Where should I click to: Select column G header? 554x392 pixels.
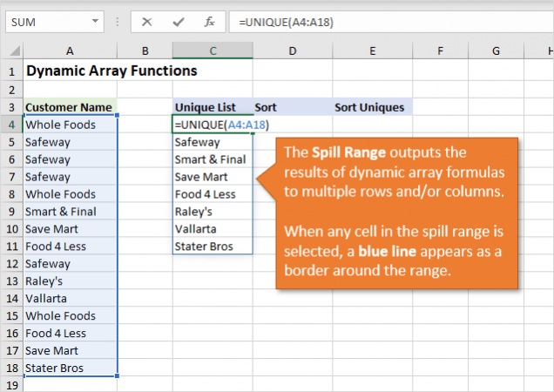[x=495, y=51]
